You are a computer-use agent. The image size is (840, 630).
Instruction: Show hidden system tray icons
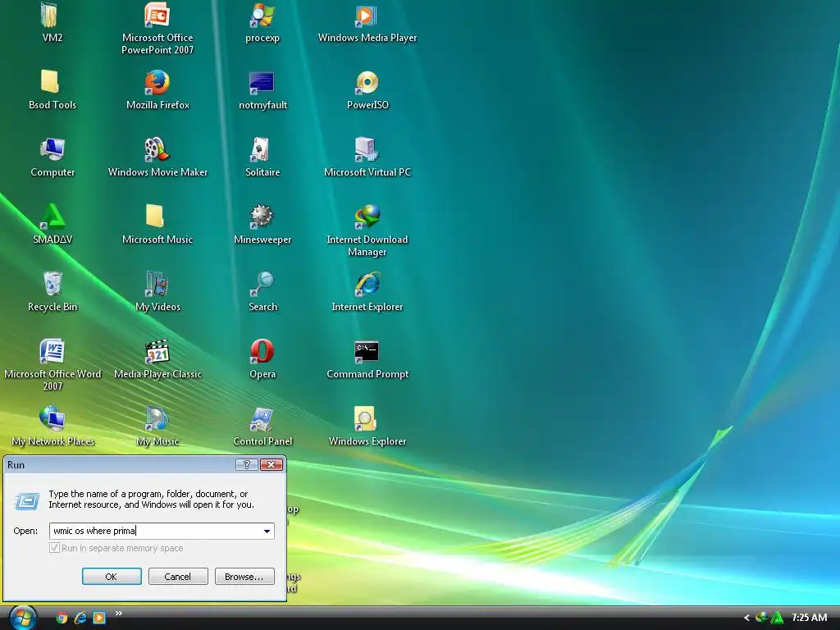[746, 618]
